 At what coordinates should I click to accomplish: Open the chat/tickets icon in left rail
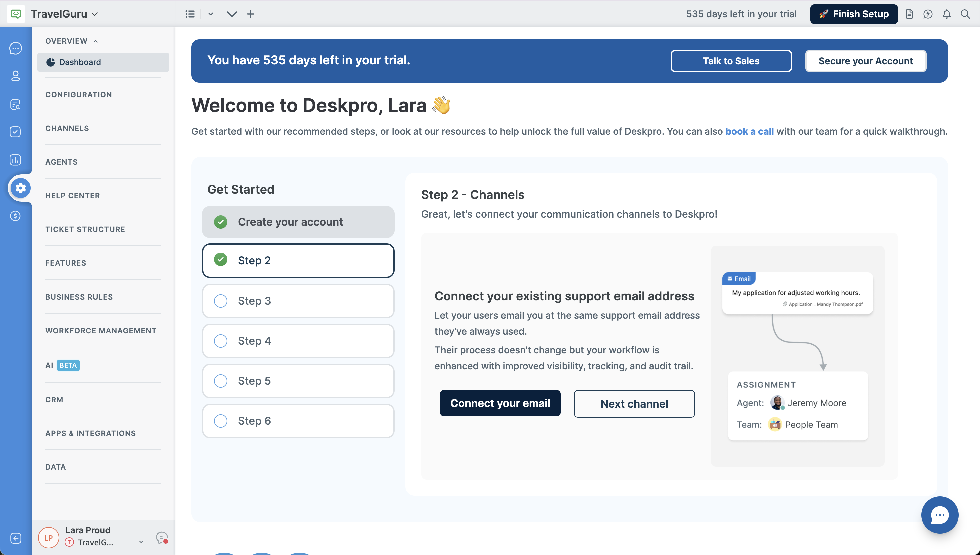16,48
